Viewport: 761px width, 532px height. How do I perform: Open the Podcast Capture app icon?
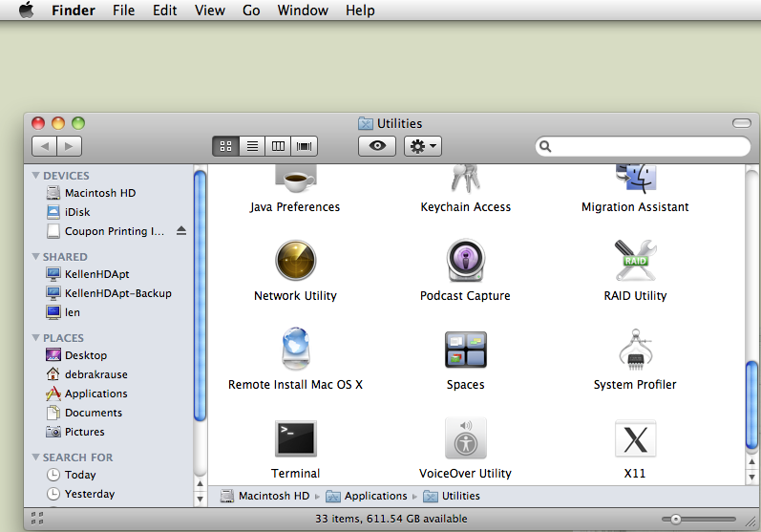[x=465, y=260]
